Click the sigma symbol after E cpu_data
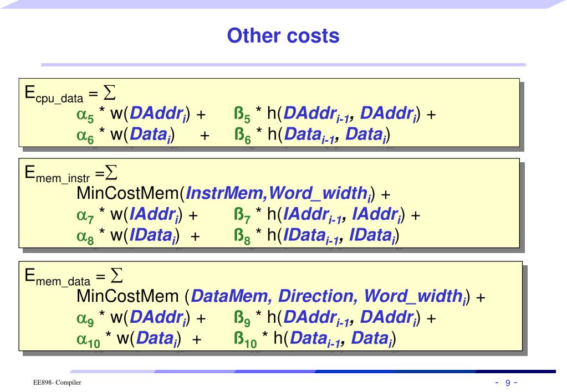567x392 pixels. (x=110, y=92)
